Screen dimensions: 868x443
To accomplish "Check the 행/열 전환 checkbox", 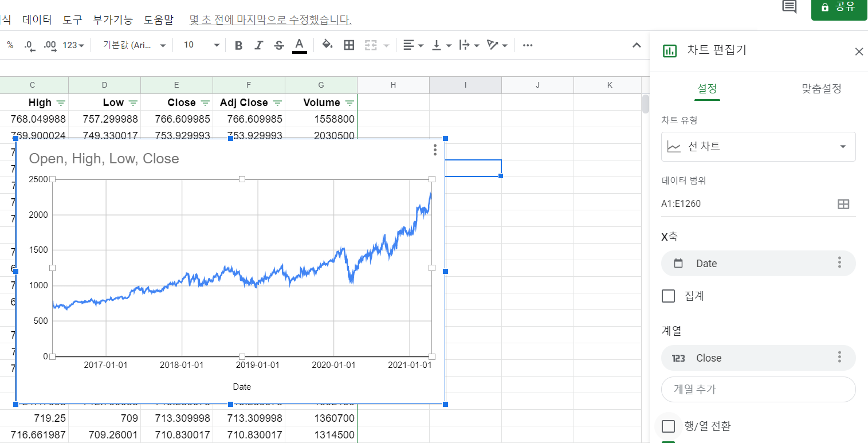I will coord(668,426).
